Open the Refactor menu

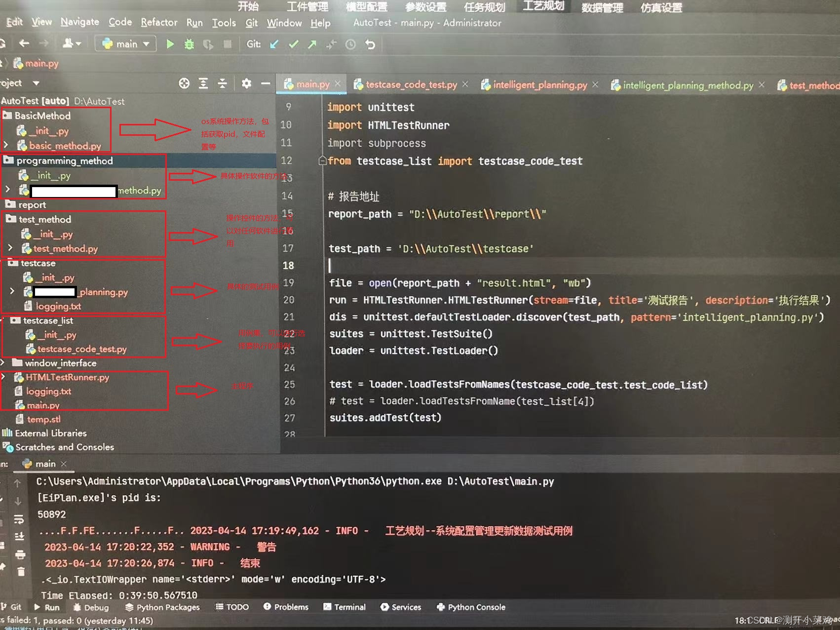159,22
